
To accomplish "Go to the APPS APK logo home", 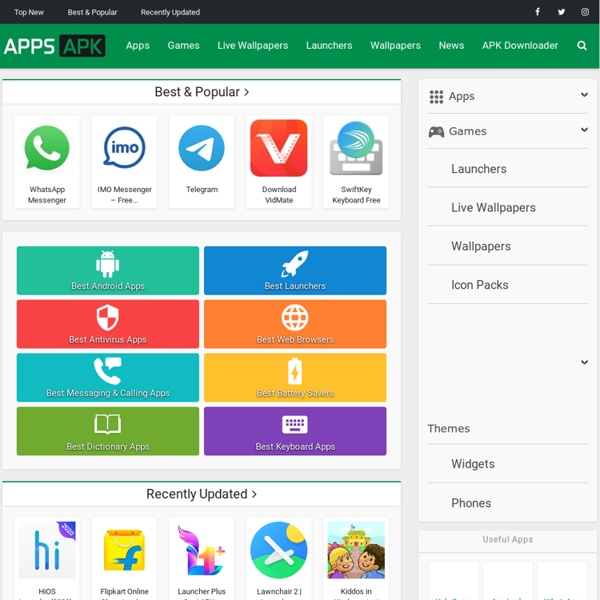I will tap(54, 46).
